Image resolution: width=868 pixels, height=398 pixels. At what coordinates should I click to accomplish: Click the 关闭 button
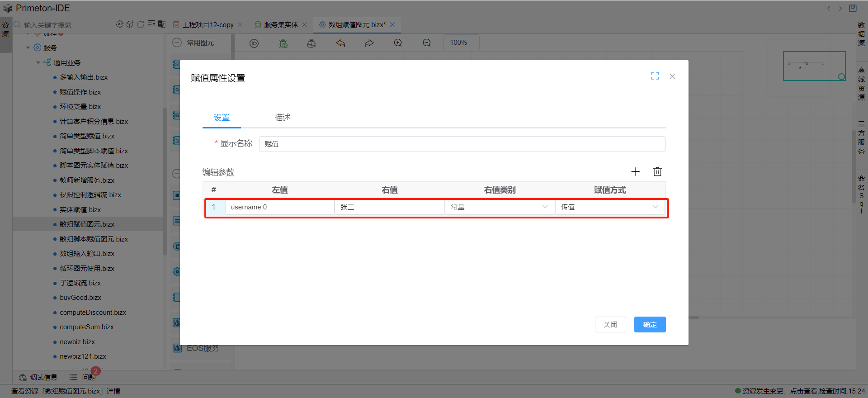click(610, 325)
